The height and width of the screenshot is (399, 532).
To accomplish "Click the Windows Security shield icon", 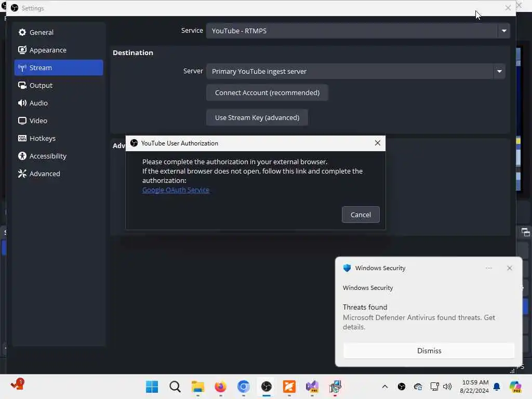I will coord(347,268).
